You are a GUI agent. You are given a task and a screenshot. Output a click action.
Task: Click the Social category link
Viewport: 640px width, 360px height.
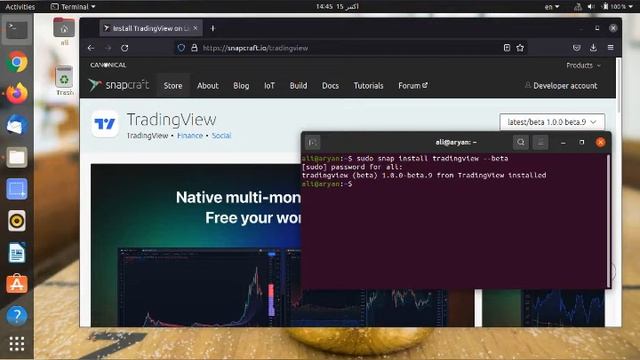221,136
